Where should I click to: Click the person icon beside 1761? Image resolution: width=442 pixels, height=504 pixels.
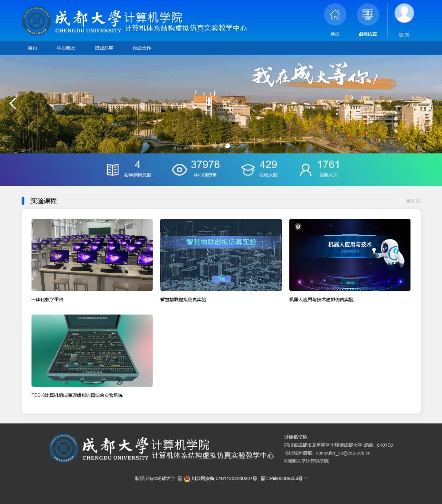tap(306, 170)
